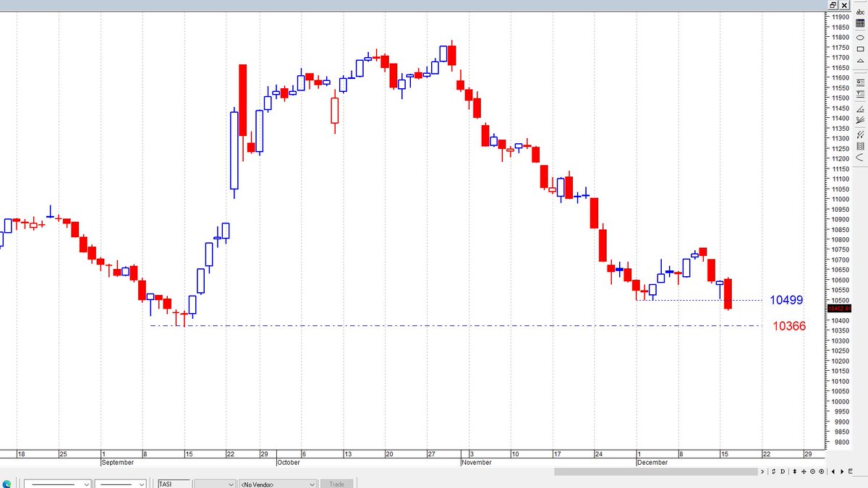This screenshot has width=868, height=488.
Task: Click the December label on the date axis
Action: pos(652,462)
